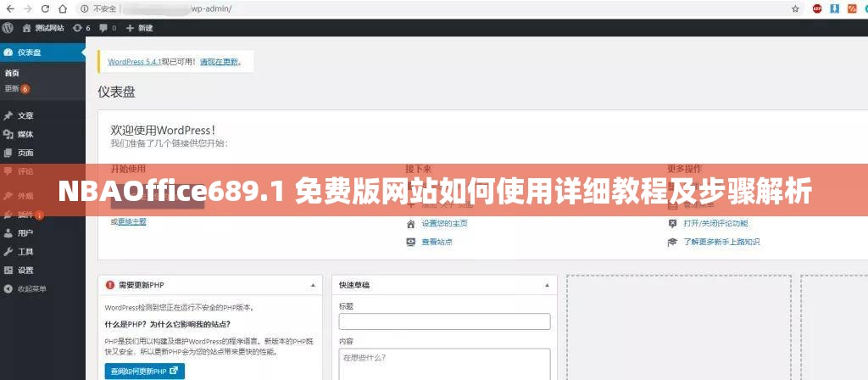Open the 首页 submenu item
Viewport: 868px width, 380px height.
(12, 73)
